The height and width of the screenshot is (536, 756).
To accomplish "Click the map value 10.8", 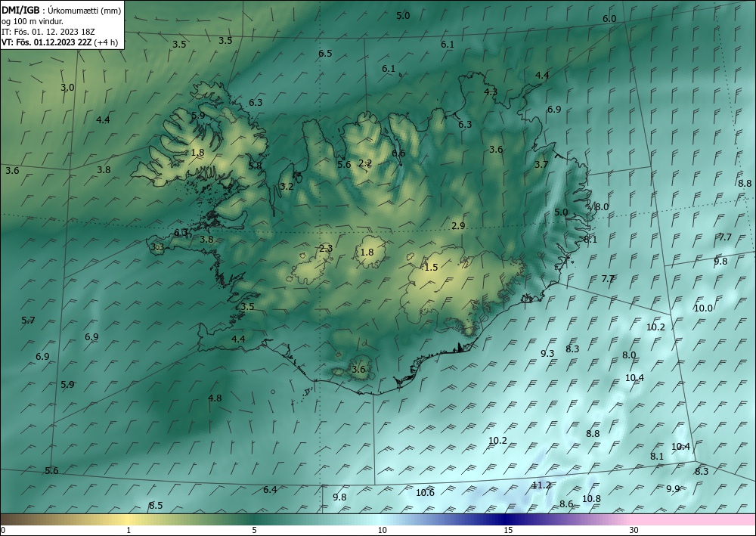I will 592,499.
